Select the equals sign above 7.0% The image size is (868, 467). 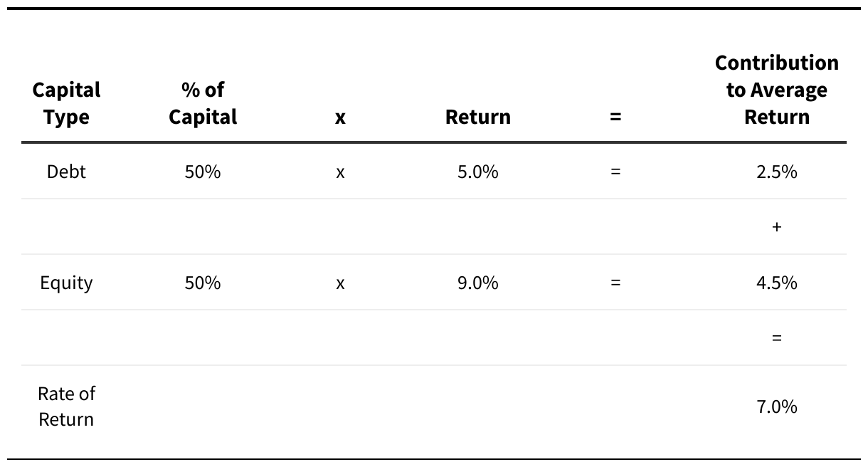click(x=776, y=338)
